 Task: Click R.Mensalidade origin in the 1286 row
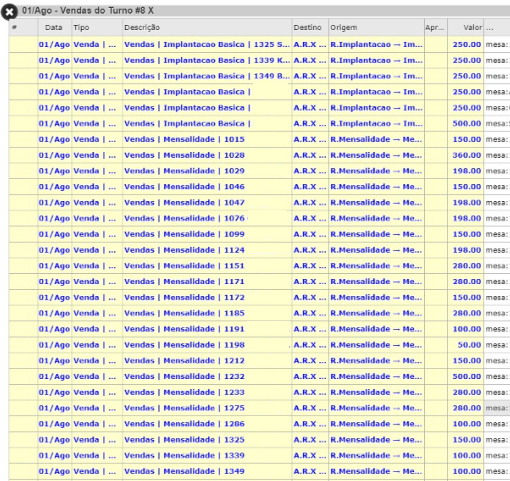click(376, 424)
